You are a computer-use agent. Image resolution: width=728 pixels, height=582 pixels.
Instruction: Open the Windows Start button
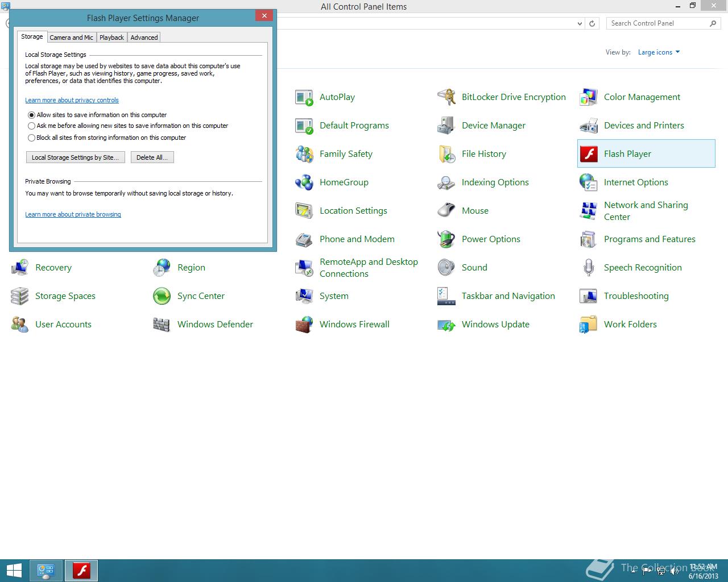[x=14, y=570]
